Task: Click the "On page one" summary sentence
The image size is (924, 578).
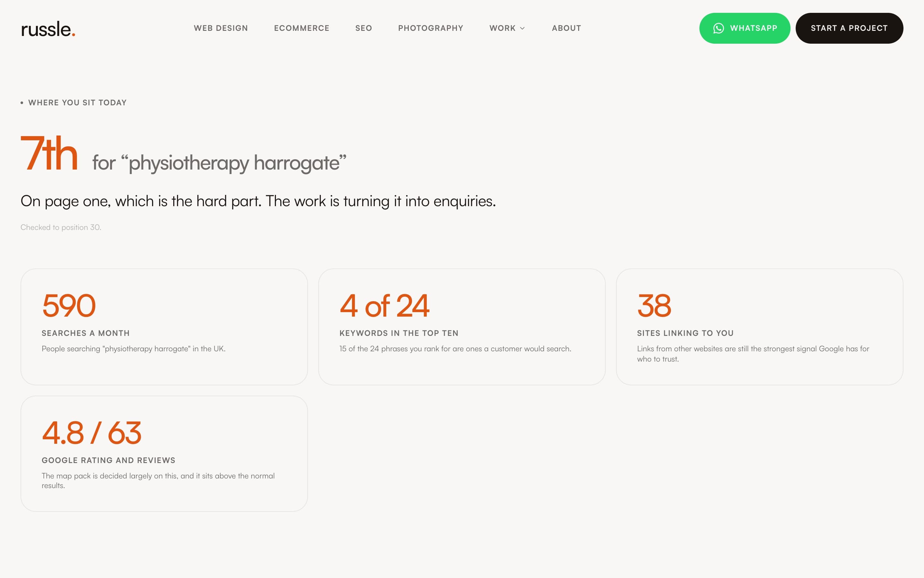Action: 258,201
